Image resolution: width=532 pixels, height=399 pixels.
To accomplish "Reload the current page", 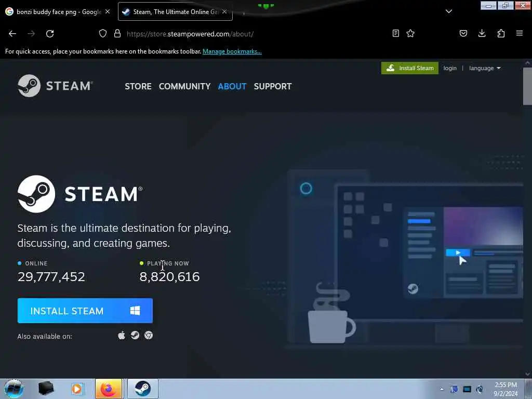I will [x=50, y=34].
